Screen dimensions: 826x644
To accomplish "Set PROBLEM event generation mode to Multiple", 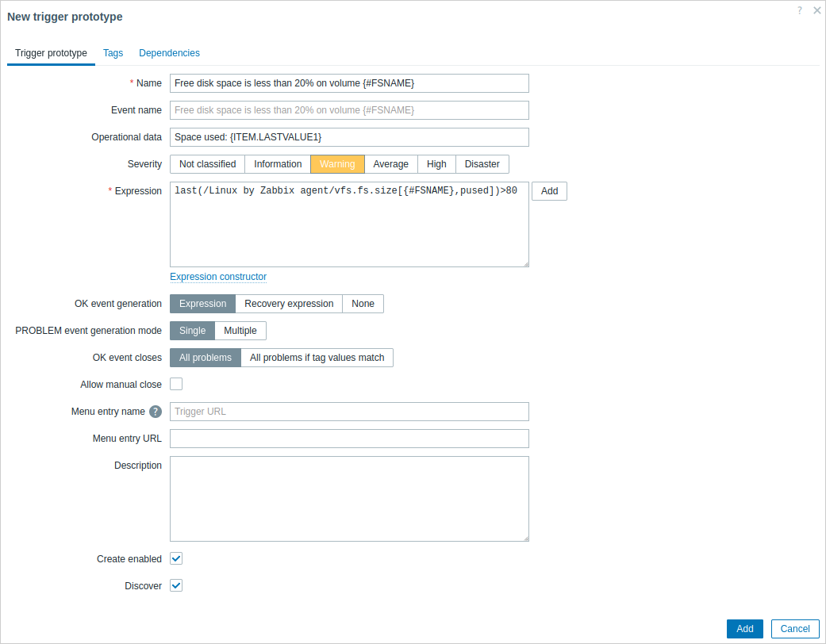I will point(240,331).
